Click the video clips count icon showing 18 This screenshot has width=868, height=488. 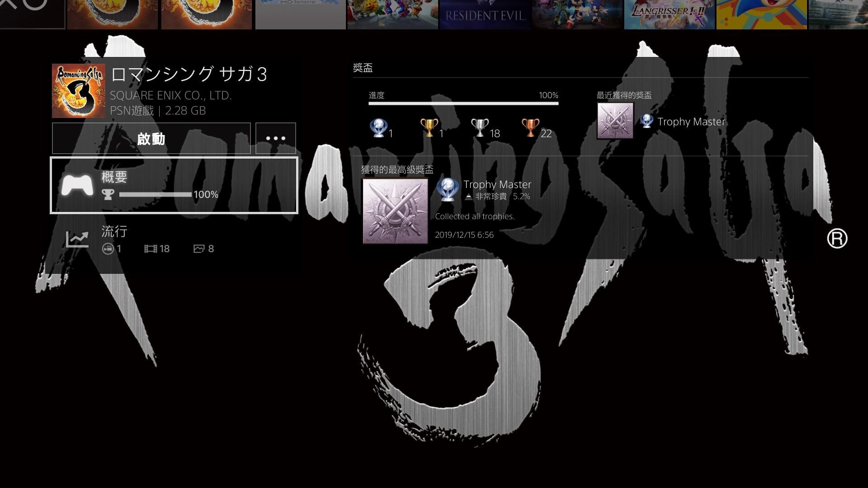[150, 249]
